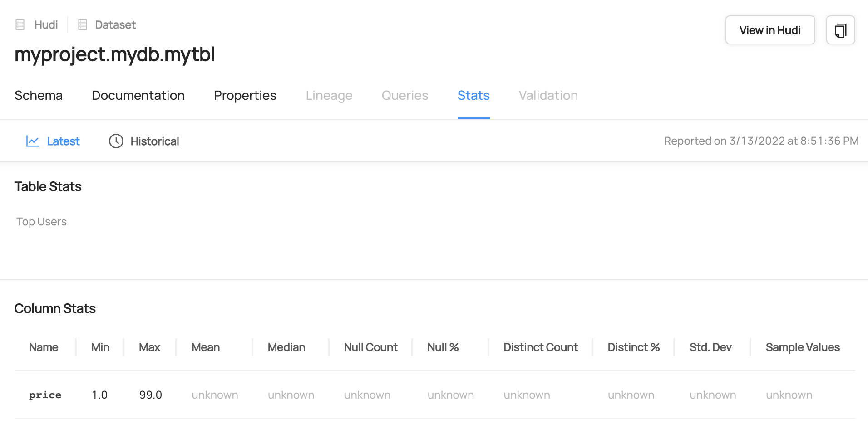Click the Distinct Count column header
The height and width of the screenshot is (429, 868).
point(540,347)
